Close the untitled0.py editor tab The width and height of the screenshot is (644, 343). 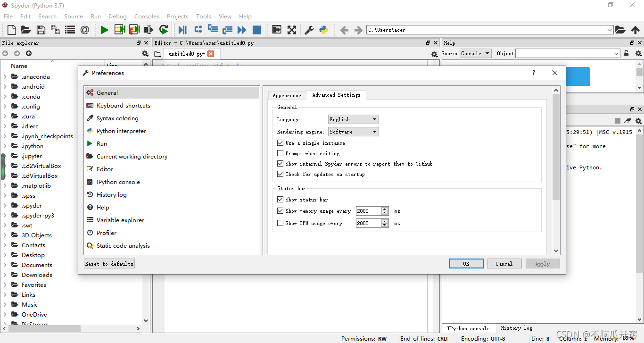click(211, 54)
